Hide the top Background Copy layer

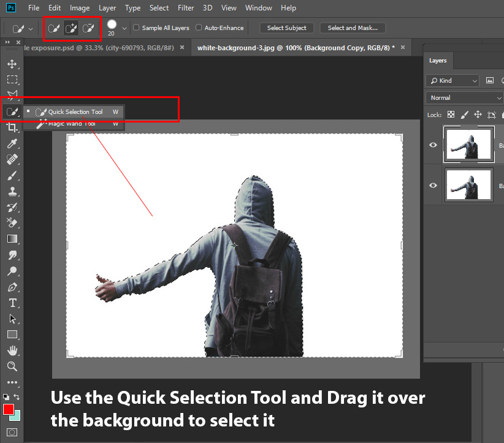coord(433,145)
